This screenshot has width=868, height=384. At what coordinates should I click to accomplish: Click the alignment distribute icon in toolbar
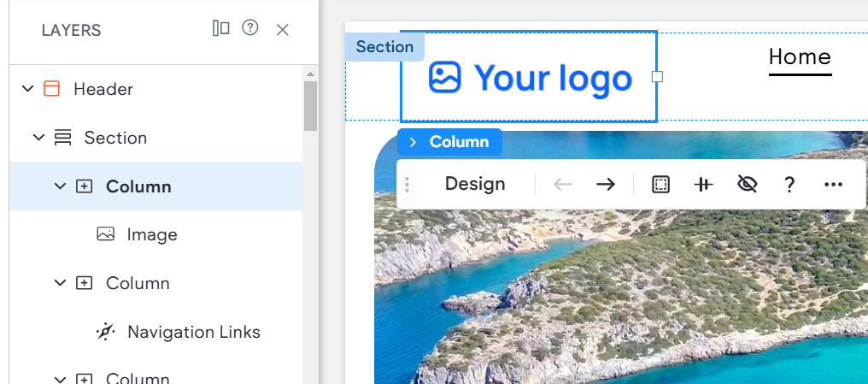pos(704,185)
